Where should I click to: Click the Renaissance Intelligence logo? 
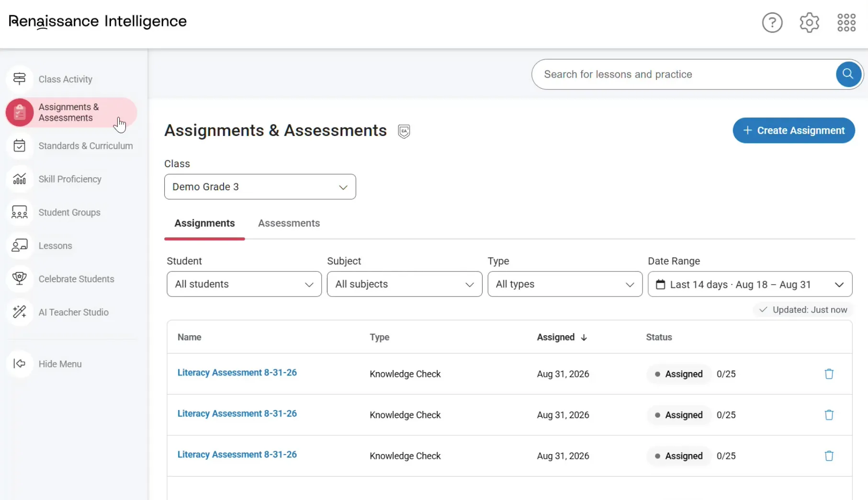point(98,22)
